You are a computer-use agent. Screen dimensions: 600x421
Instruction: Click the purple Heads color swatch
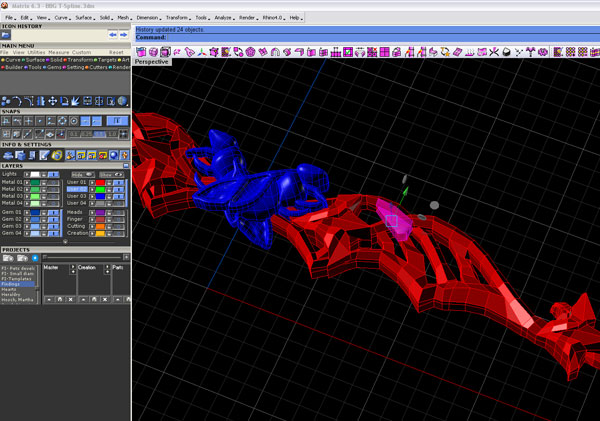coord(101,212)
